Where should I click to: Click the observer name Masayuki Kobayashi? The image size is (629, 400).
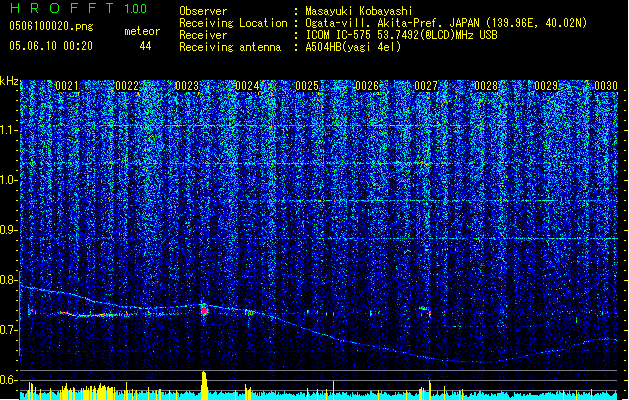tap(358, 11)
